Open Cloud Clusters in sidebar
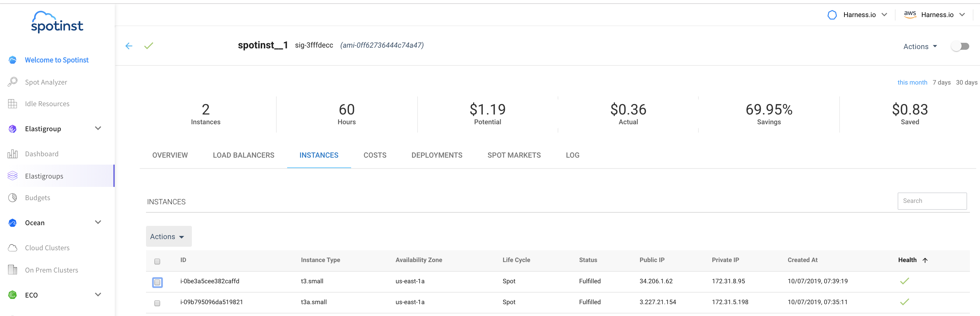The width and height of the screenshot is (980, 316). (x=47, y=248)
